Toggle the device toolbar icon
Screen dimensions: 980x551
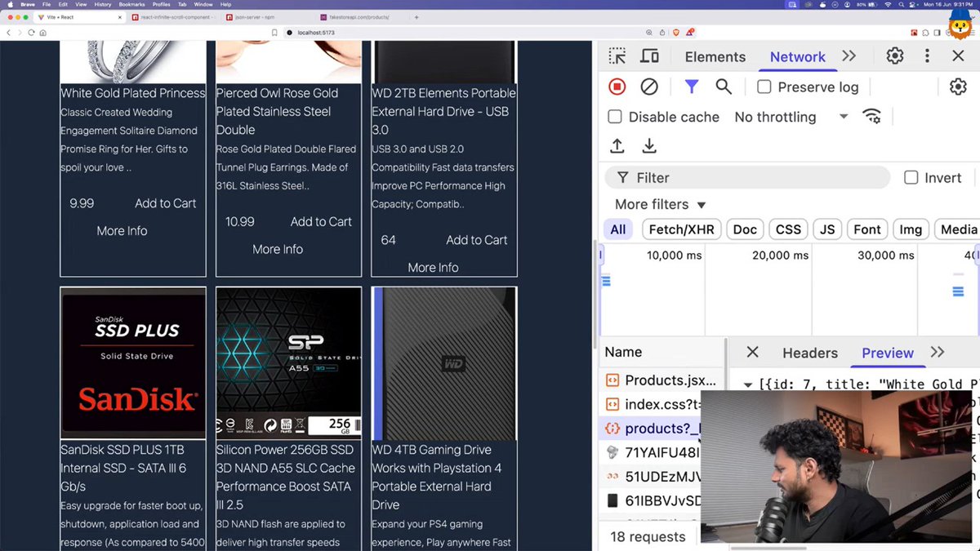[x=650, y=56]
